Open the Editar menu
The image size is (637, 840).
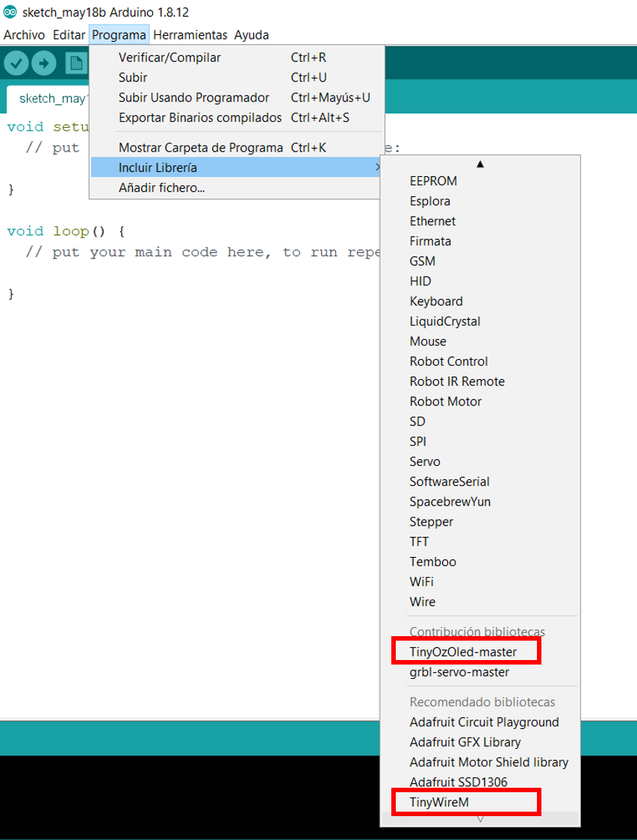click(69, 35)
